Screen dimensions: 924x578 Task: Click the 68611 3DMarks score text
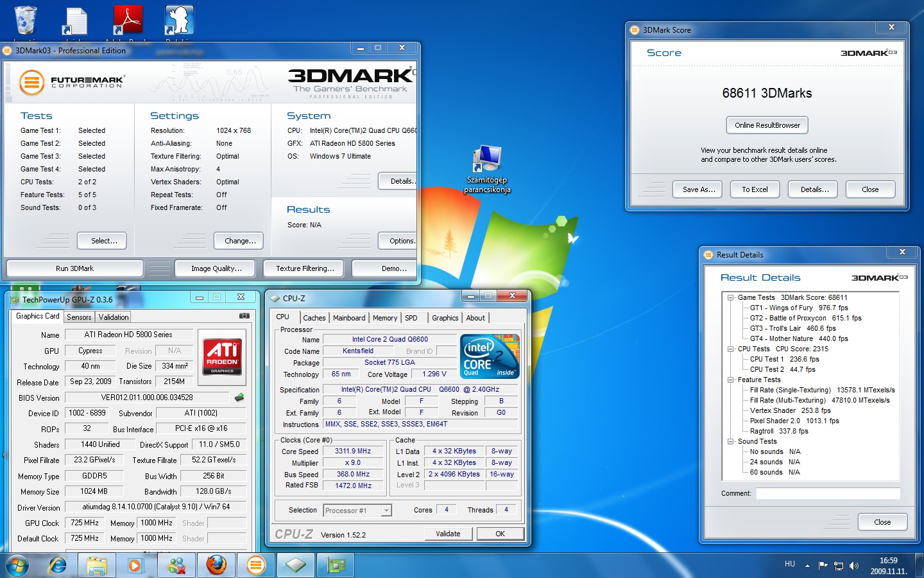pos(767,93)
